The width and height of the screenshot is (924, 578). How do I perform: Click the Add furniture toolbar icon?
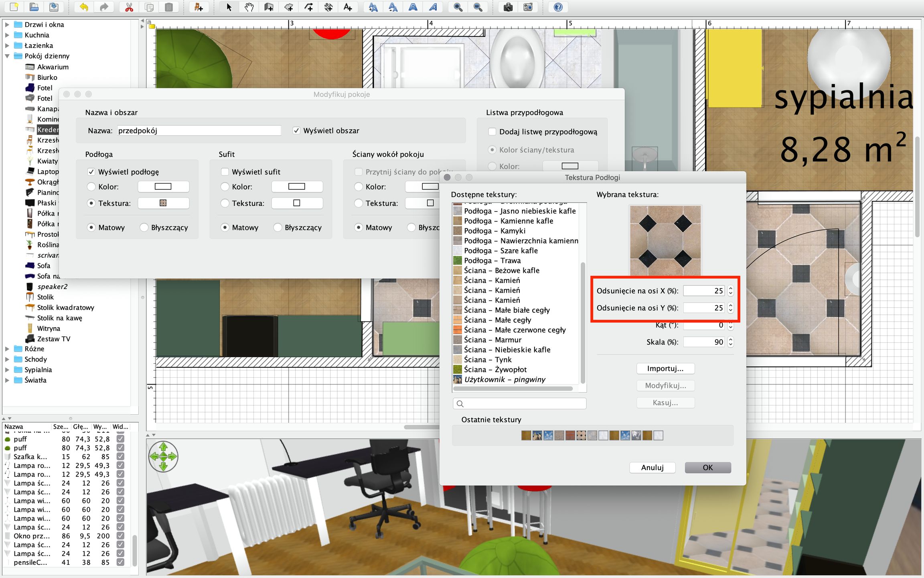tap(199, 7)
